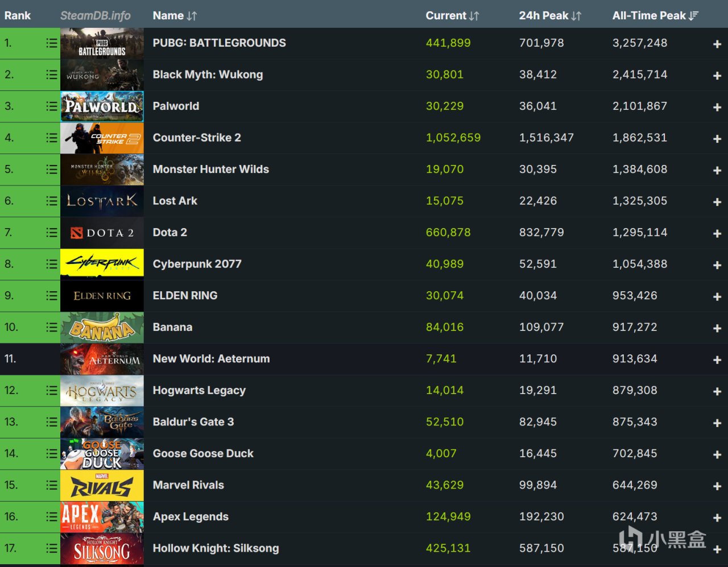Screen dimensions: 728x567
Task: Sort the table by the Name column arrows
Action: tap(192, 16)
